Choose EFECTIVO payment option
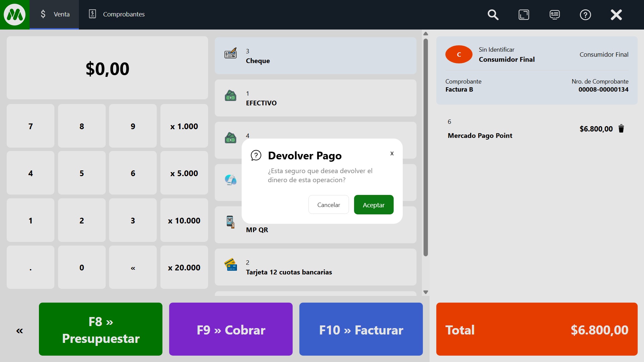The height and width of the screenshot is (362, 644). click(x=315, y=98)
